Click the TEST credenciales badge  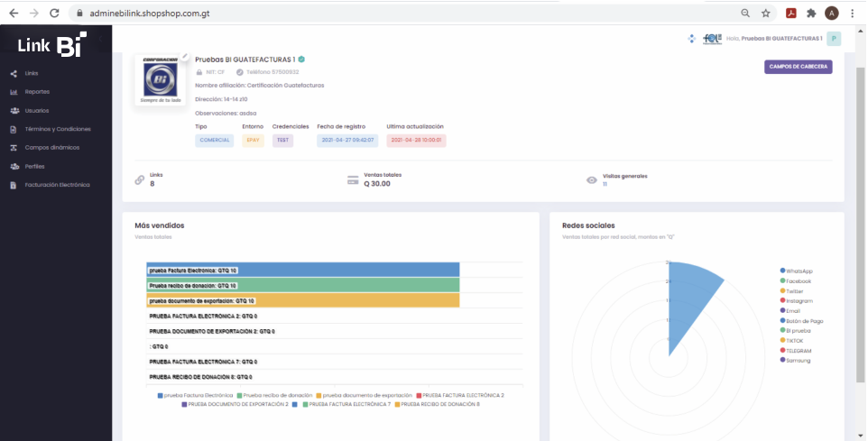point(283,141)
